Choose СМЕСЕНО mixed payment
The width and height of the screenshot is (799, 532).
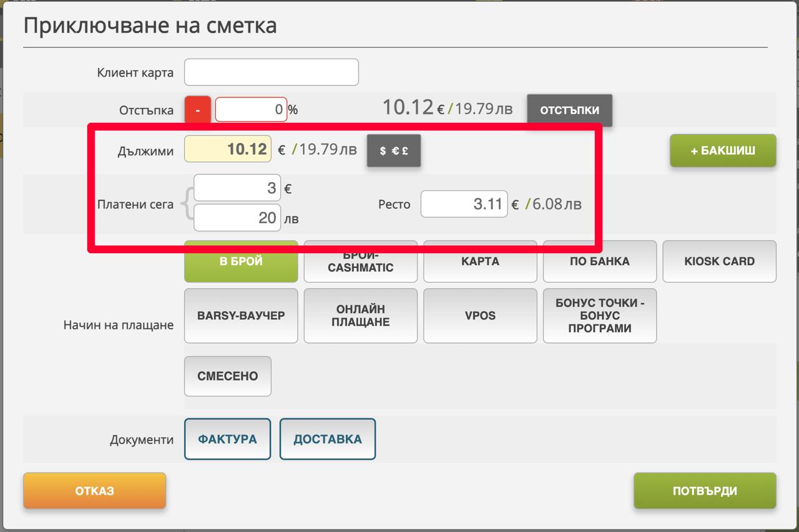(x=228, y=376)
